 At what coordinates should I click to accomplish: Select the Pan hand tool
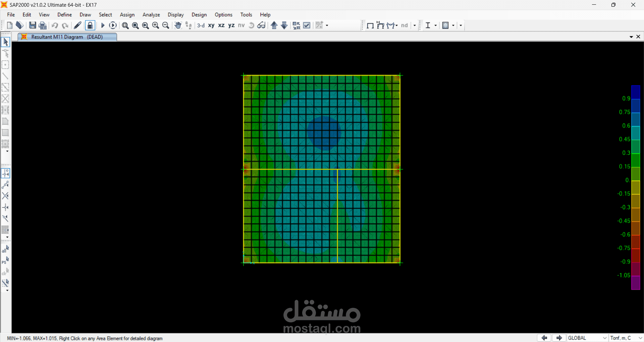pos(178,25)
